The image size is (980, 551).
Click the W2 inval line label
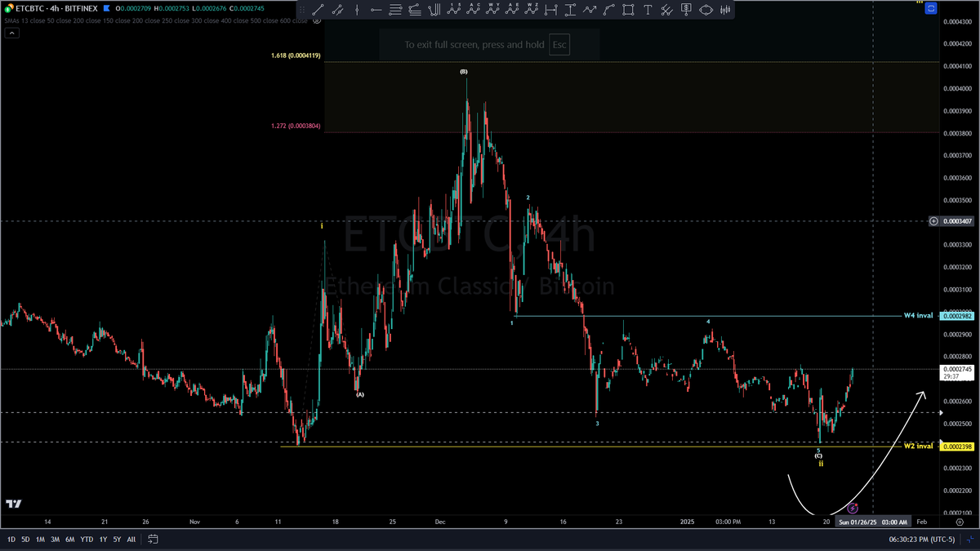tap(918, 446)
